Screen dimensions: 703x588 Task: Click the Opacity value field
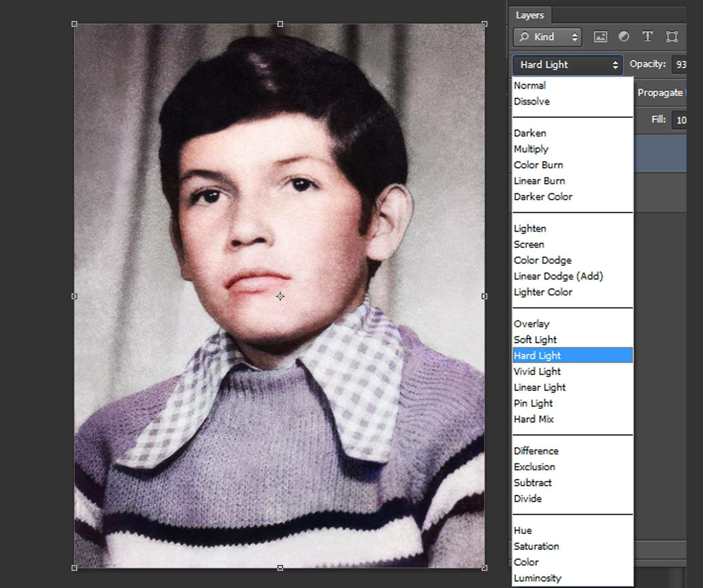[x=679, y=65]
